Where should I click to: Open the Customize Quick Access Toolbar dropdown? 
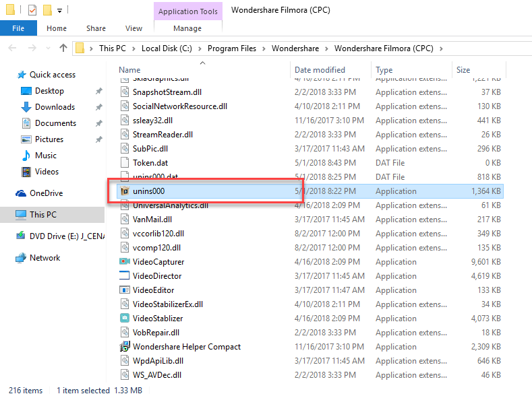tap(60, 11)
